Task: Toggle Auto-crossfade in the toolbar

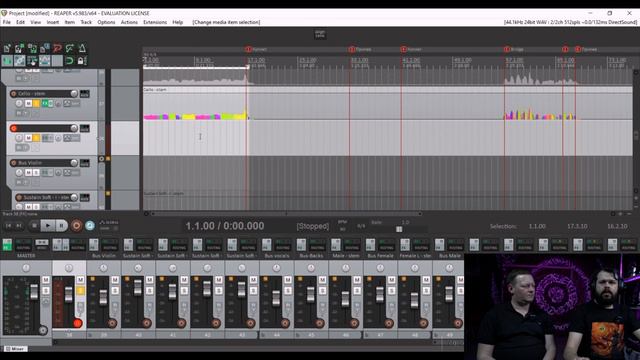Action: coord(7,61)
